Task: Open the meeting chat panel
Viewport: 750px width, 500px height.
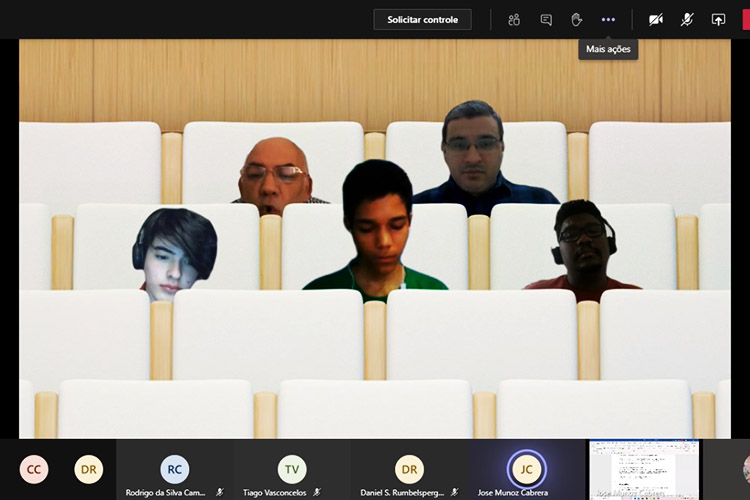Action: 546,20
